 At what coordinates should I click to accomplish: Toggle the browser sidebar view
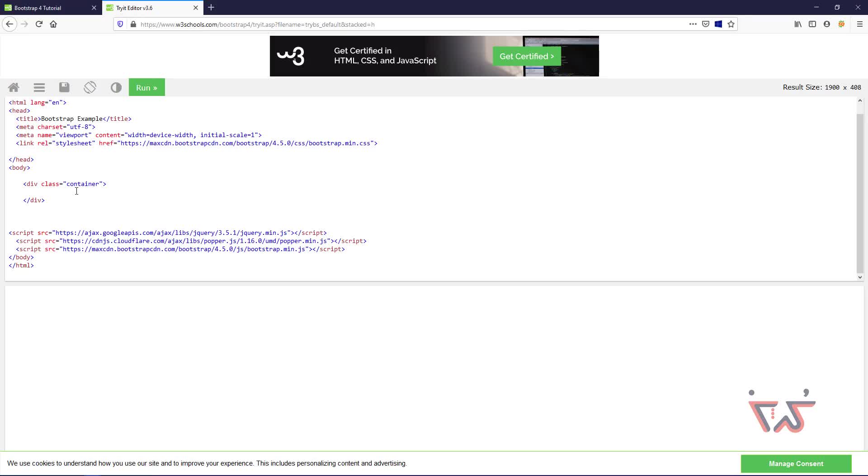pos(812,24)
